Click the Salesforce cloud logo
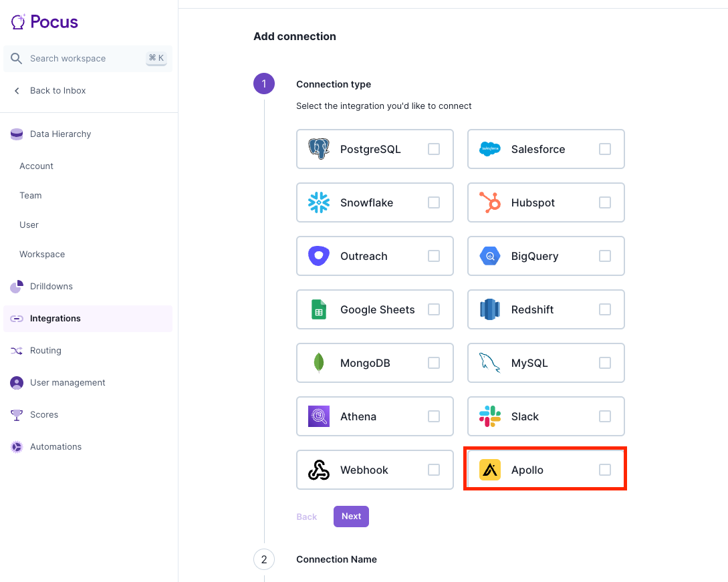Screen dimensions: 728x582 click(490, 149)
